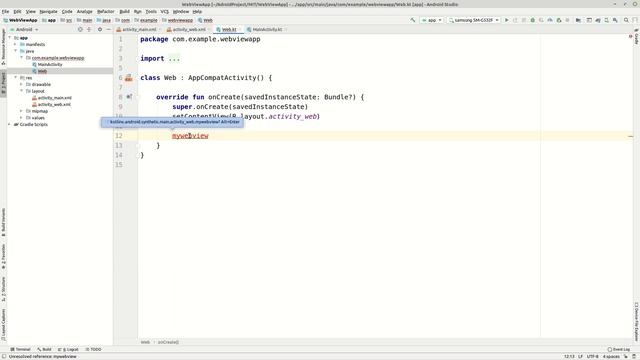This screenshot has width=640, height=360.
Task: Click the example breadcrumb folder
Action: (146, 20)
